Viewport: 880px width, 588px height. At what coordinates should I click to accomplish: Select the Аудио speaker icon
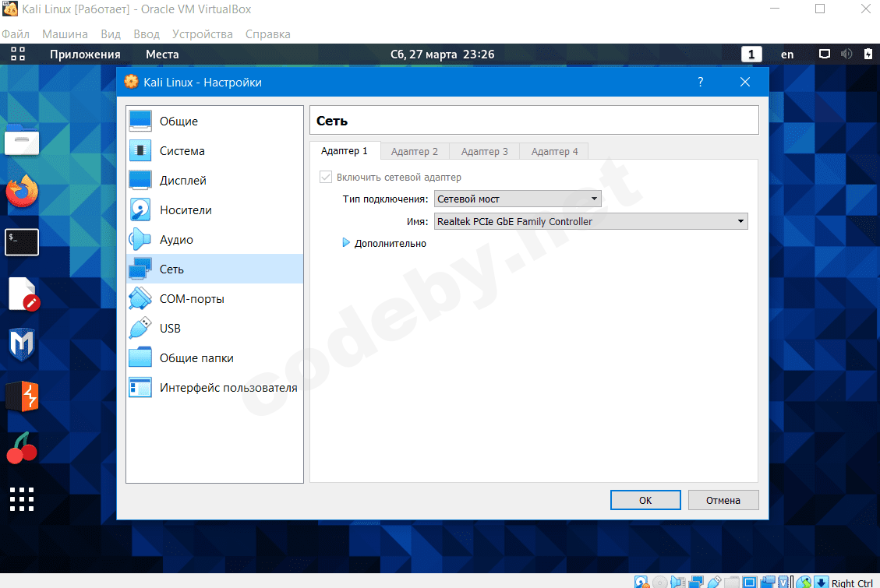[x=140, y=239]
